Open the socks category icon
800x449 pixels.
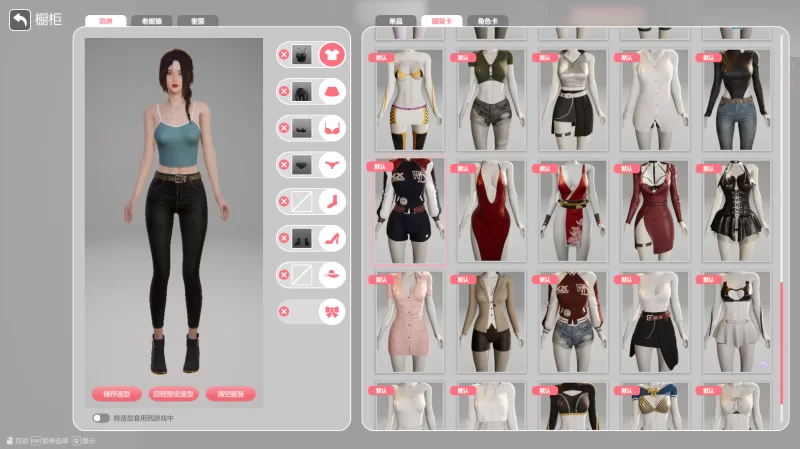(332, 202)
